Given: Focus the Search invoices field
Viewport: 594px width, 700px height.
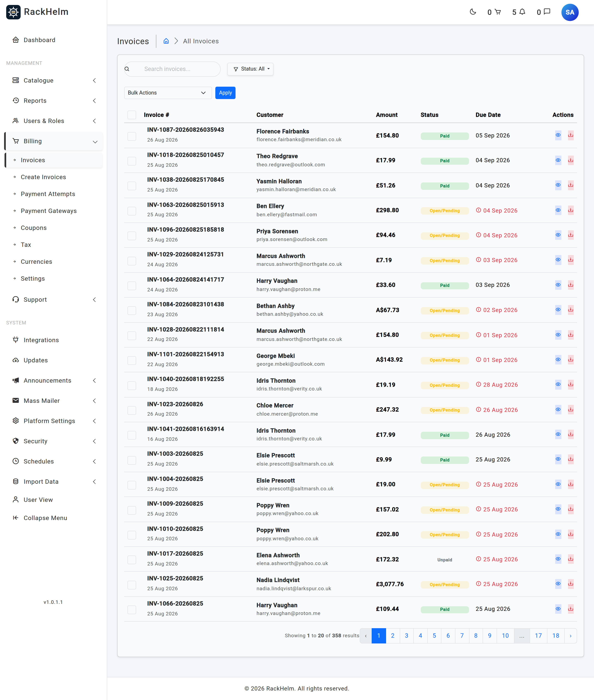Looking at the screenshot, I should (x=172, y=69).
